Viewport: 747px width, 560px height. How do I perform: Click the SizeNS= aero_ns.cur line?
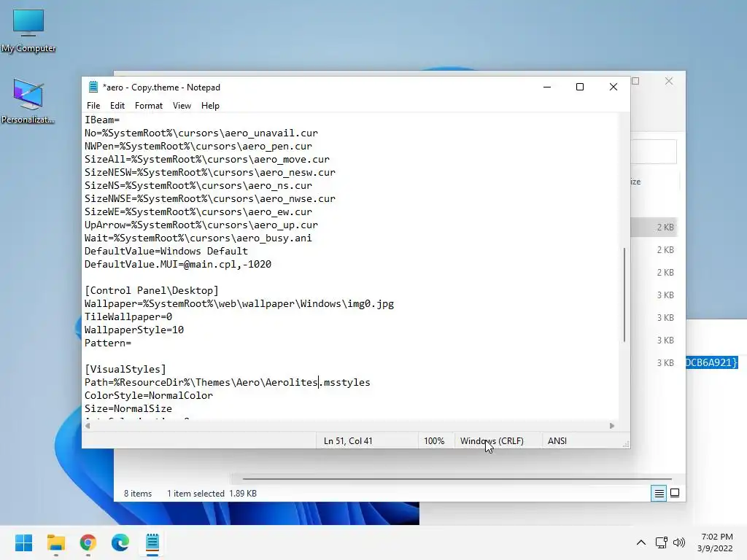point(198,186)
